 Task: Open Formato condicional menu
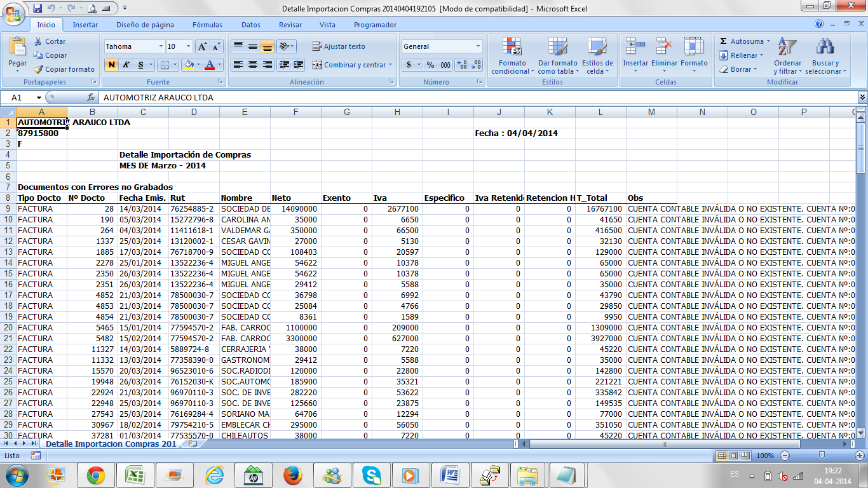pyautogui.click(x=512, y=56)
